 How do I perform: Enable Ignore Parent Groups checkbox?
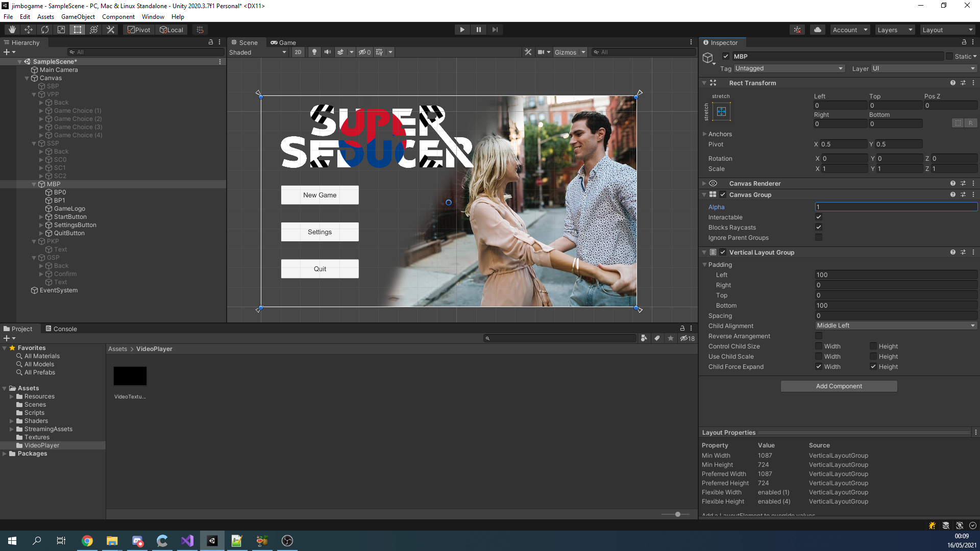[819, 238]
